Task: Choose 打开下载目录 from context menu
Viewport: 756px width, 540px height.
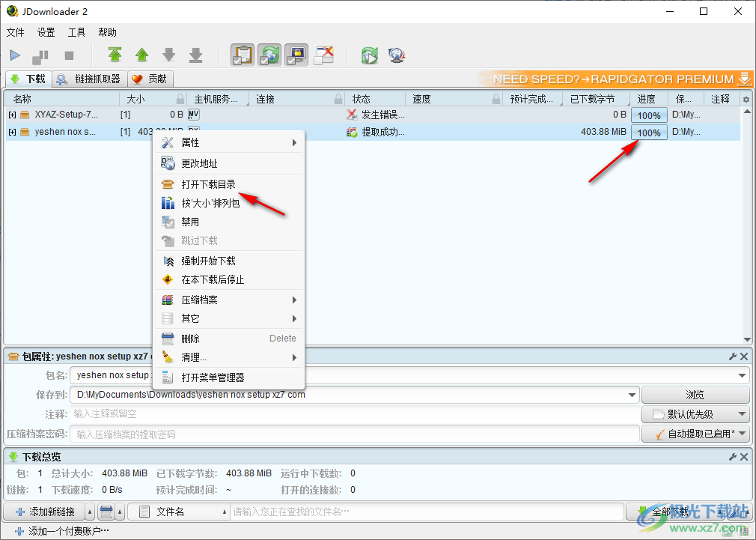Action: point(228,184)
